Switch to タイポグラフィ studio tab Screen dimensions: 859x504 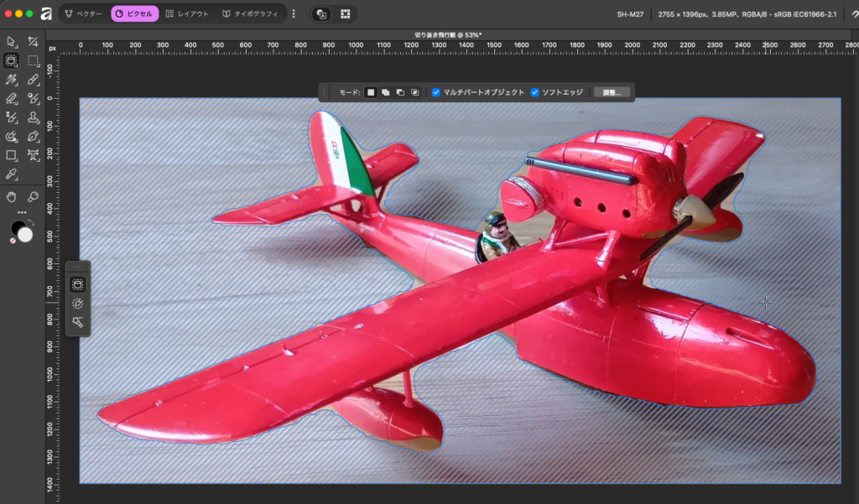(x=250, y=13)
